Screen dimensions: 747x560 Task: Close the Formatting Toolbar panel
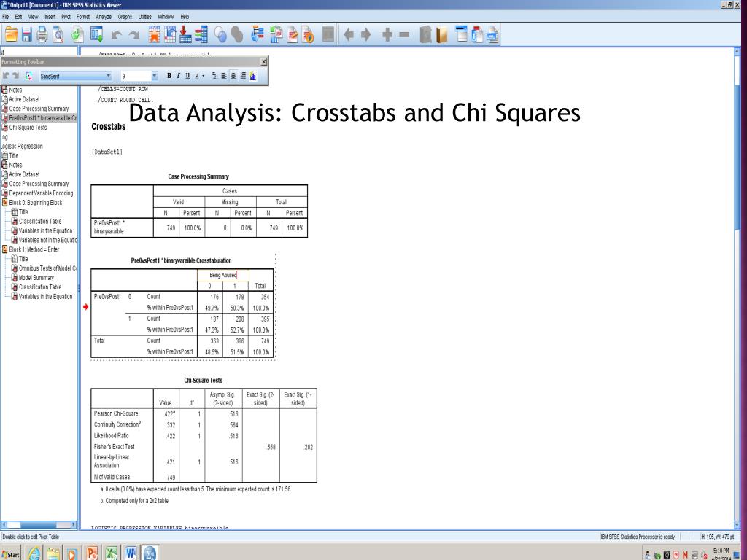[x=263, y=62]
